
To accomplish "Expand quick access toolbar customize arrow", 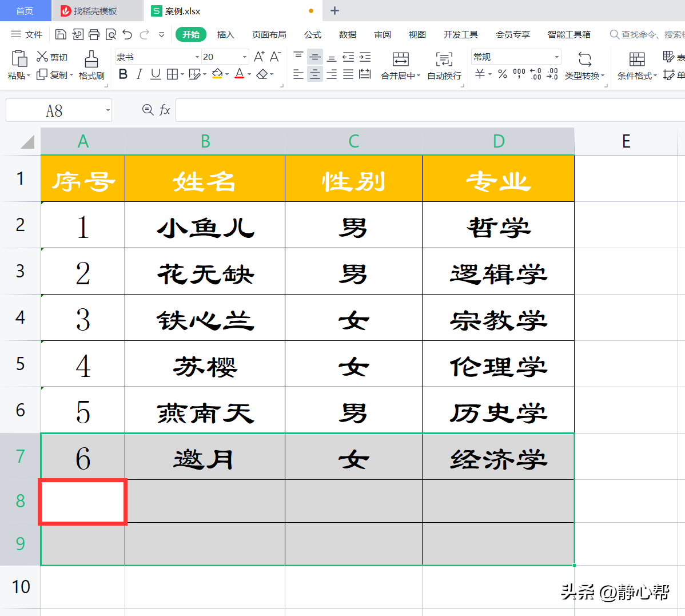I will pos(162,34).
